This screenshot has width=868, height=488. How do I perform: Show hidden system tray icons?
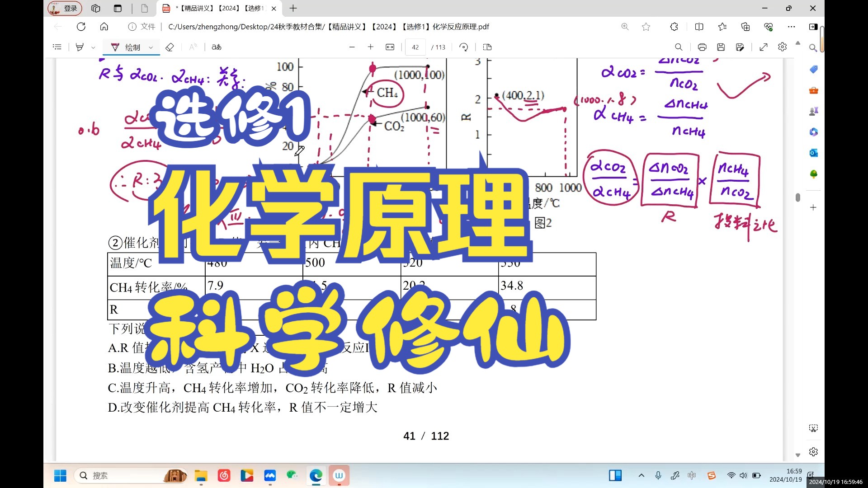coord(641,475)
